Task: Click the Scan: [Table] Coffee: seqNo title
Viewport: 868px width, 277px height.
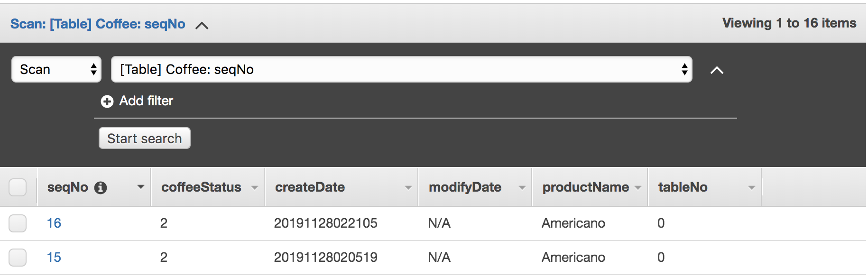Action: pos(98,24)
